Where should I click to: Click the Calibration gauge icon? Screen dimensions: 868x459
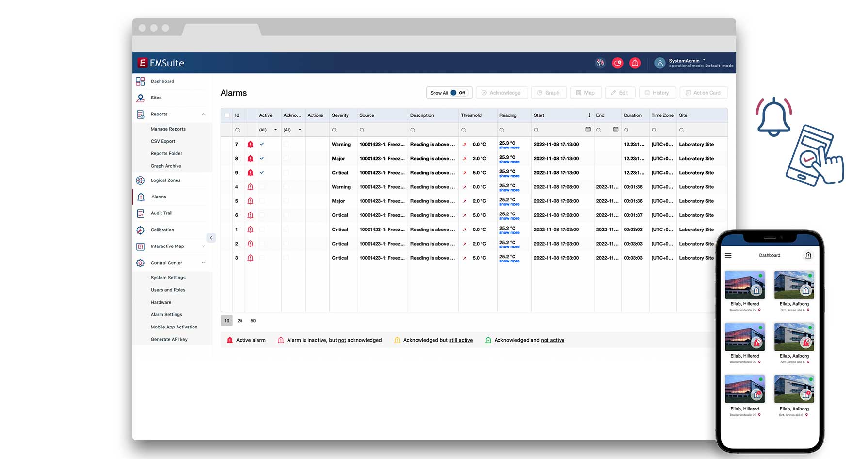(x=140, y=230)
